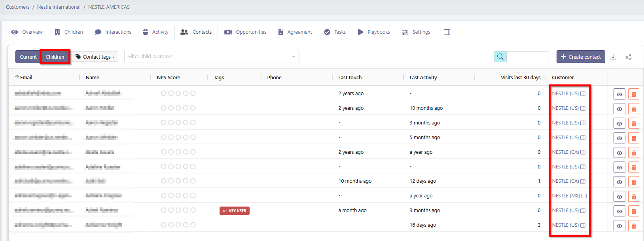Open the column filter settings icon
The image size is (644, 241).
click(x=628, y=57)
